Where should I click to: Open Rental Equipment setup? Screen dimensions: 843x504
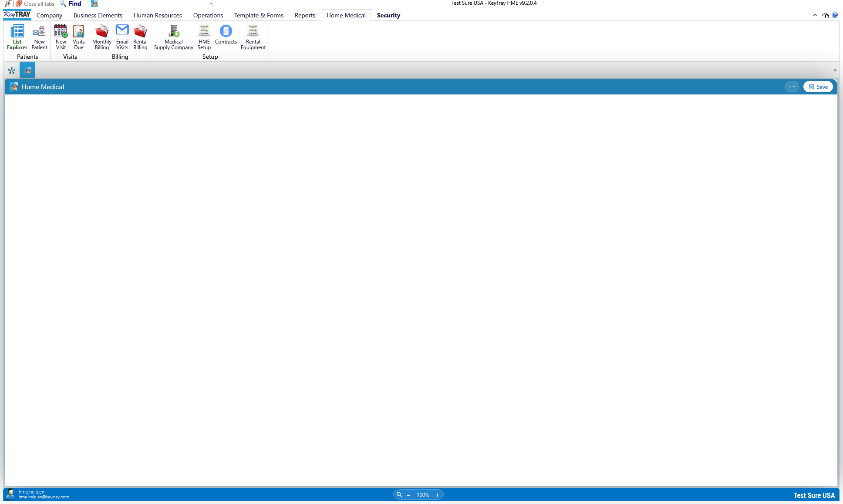pos(253,37)
